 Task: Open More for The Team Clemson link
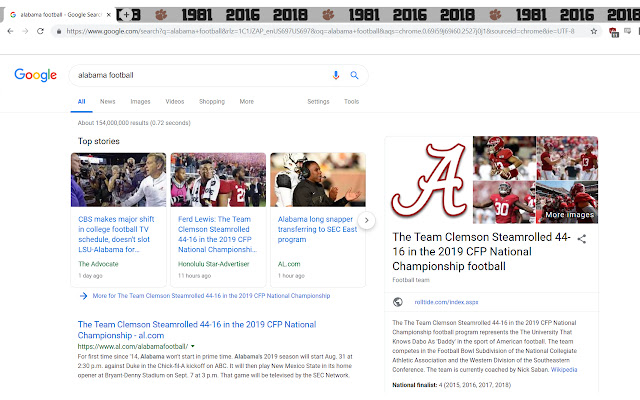(211, 296)
